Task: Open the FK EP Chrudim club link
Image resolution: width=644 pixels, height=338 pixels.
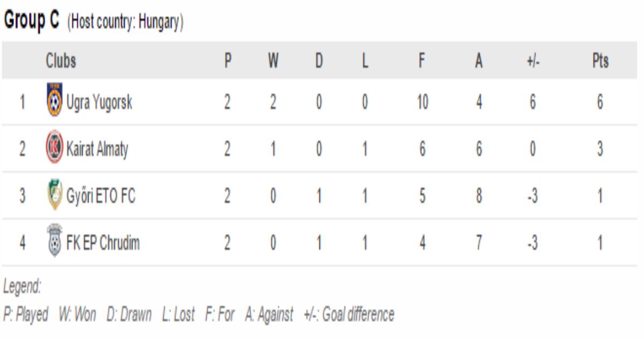Action: click(103, 243)
